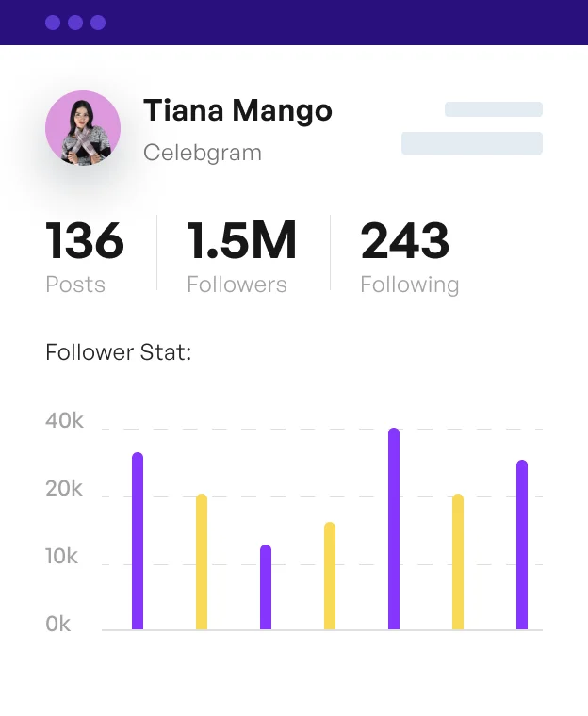The height and width of the screenshot is (716, 588).
Task: Click the Celebgram subtitle text
Action: pos(203,153)
